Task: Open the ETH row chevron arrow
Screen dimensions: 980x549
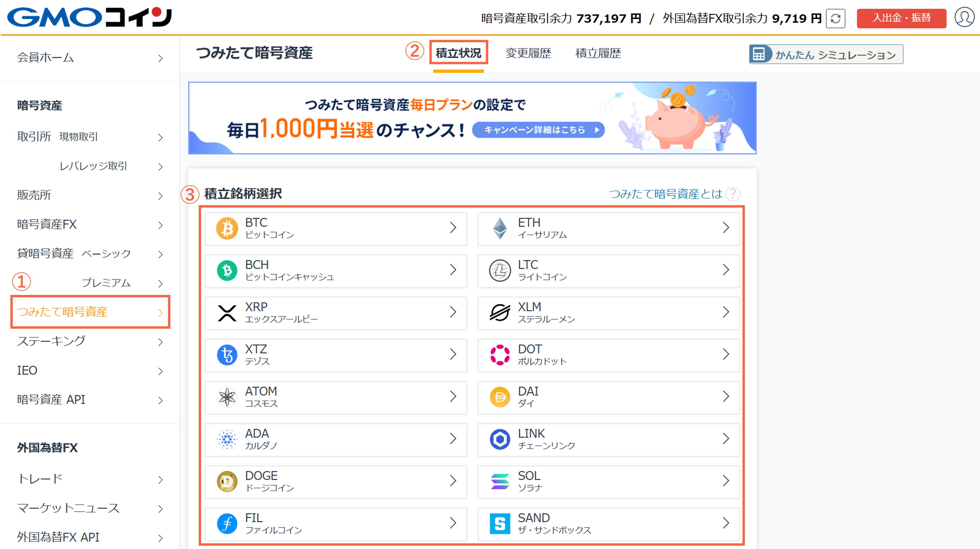Action: click(726, 228)
